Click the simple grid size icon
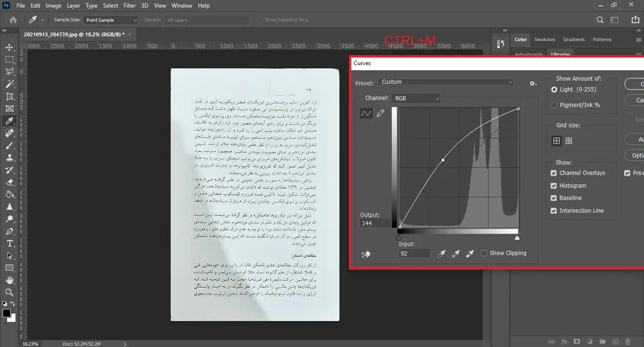 point(556,141)
